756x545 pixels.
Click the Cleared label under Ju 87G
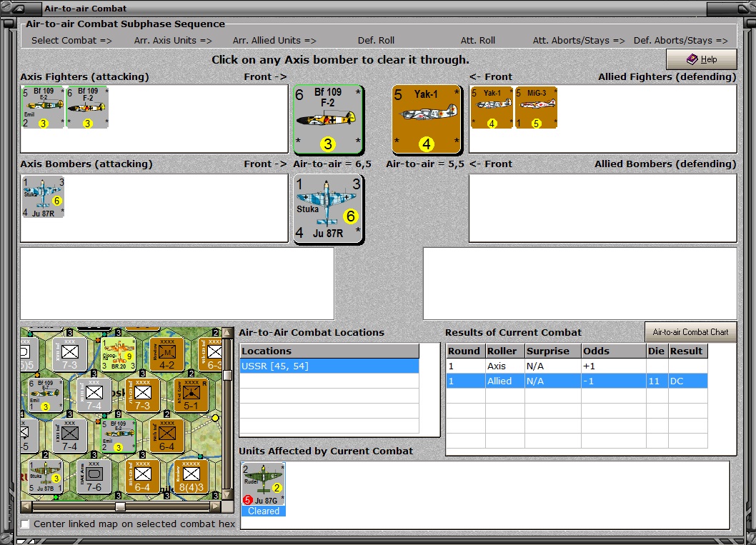[263, 511]
